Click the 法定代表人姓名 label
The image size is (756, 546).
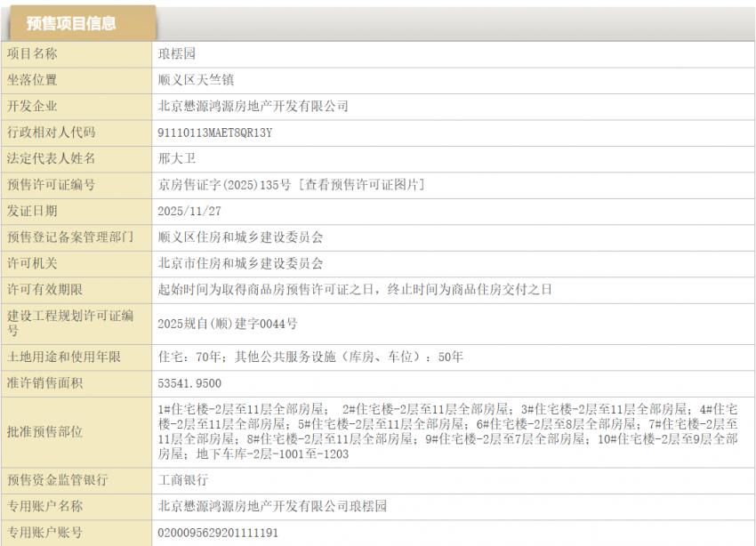tap(51, 158)
